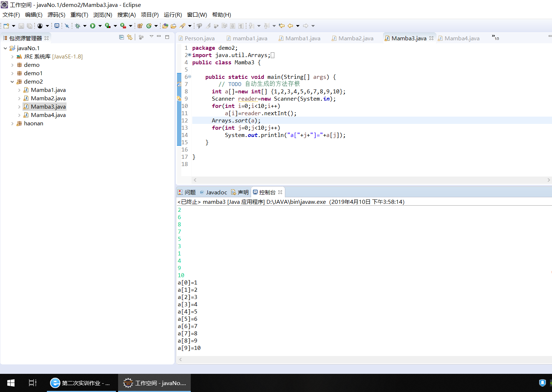Screen dimensions: 552x392
Task: Switch to the Mamba4.java editor tab
Action: tap(459, 38)
